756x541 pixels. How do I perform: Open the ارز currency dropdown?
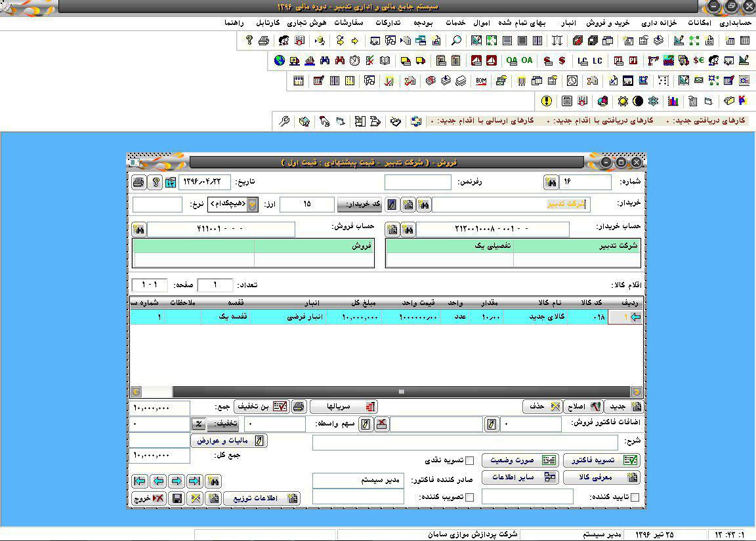(252, 204)
